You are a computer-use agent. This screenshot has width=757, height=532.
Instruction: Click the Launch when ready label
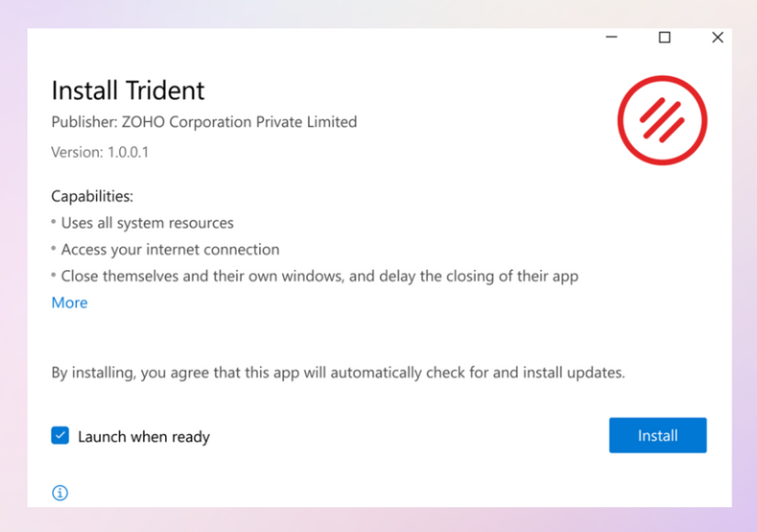(143, 437)
